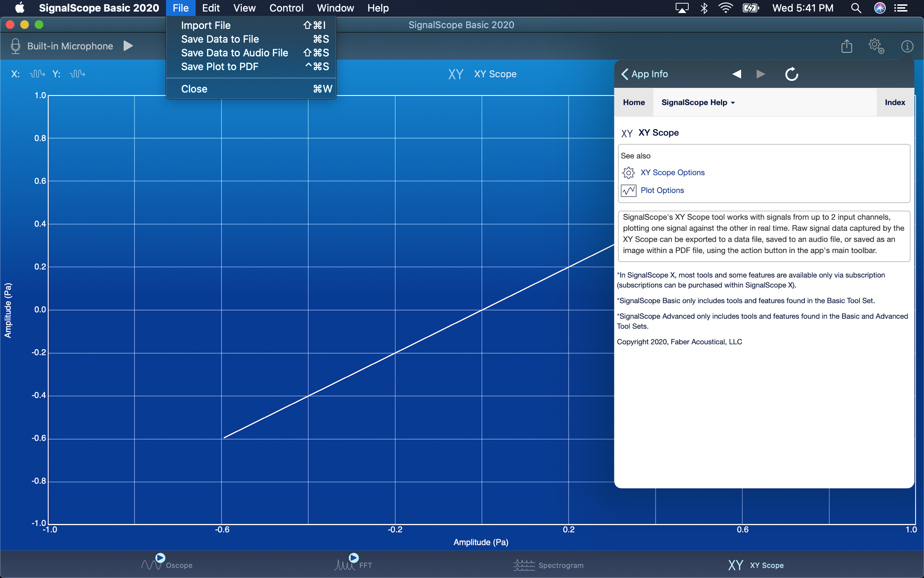The image size is (924, 578).
Task: Open the File menu
Action: click(180, 8)
